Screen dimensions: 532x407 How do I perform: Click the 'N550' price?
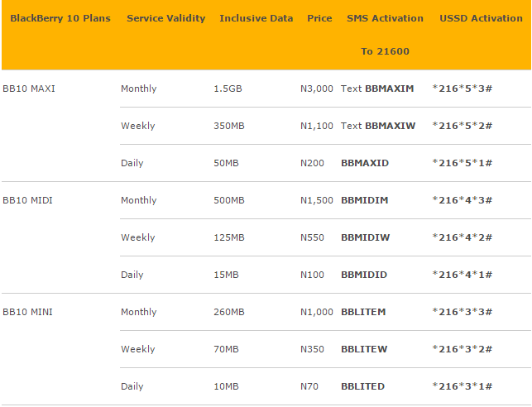312,237
